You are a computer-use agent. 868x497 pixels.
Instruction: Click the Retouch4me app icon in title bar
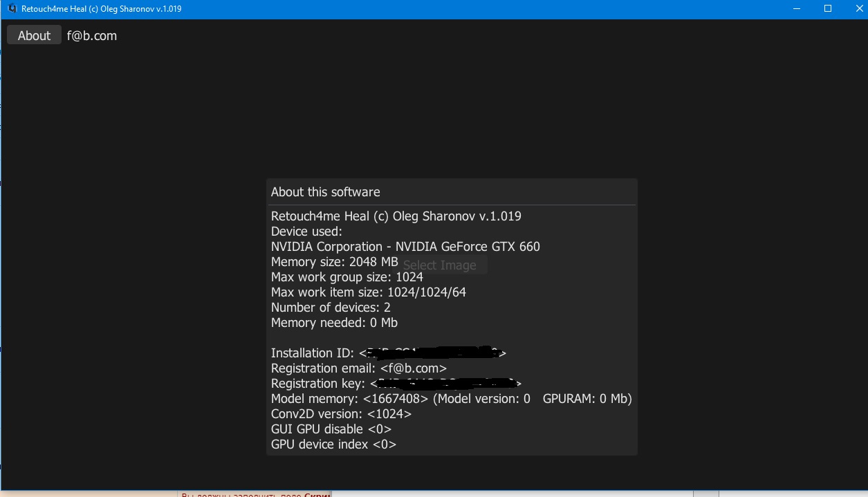coord(12,9)
